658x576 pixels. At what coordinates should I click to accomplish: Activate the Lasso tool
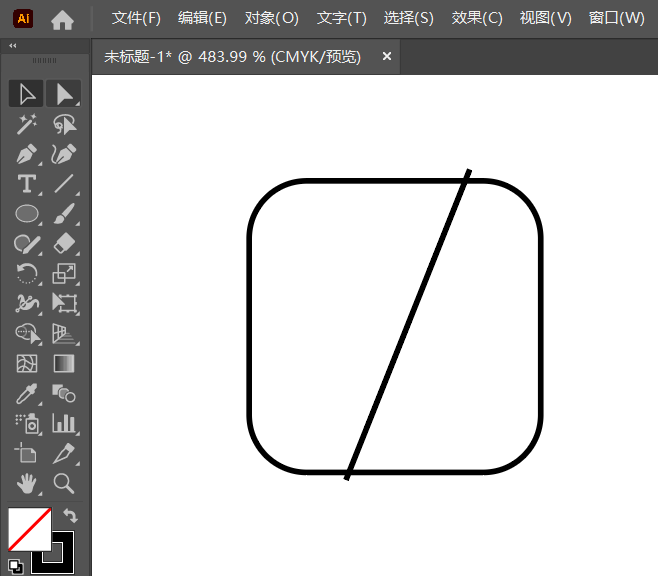click(x=64, y=124)
